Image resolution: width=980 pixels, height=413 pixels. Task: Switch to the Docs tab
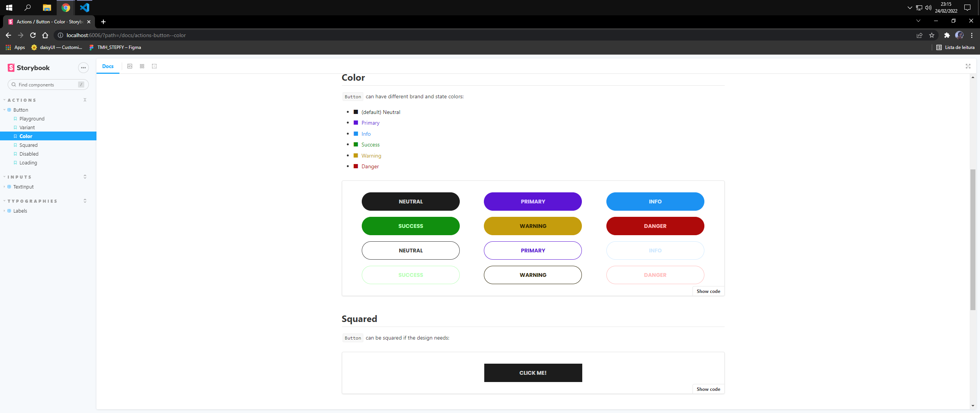click(x=108, y=66)
